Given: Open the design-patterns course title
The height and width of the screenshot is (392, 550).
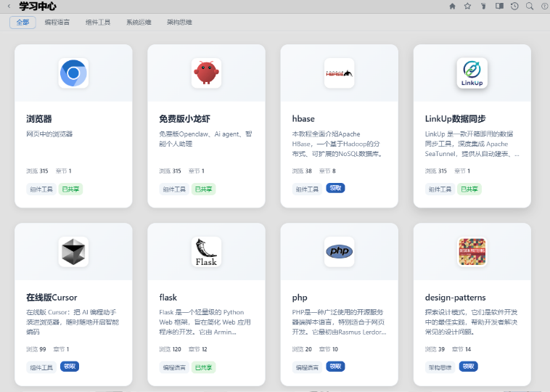Looking at the screenshot, I should 455,298.
